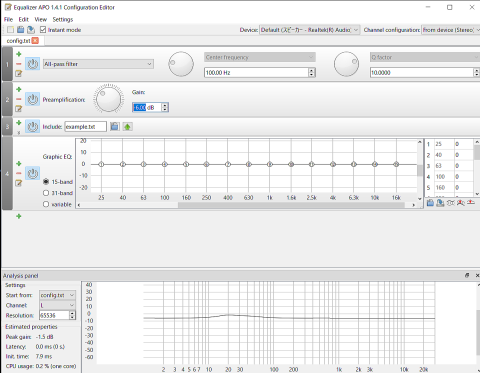The image size is (480, 373).
Task: Click the Gain dB spinner arrows
Action: tap(165, 107)
